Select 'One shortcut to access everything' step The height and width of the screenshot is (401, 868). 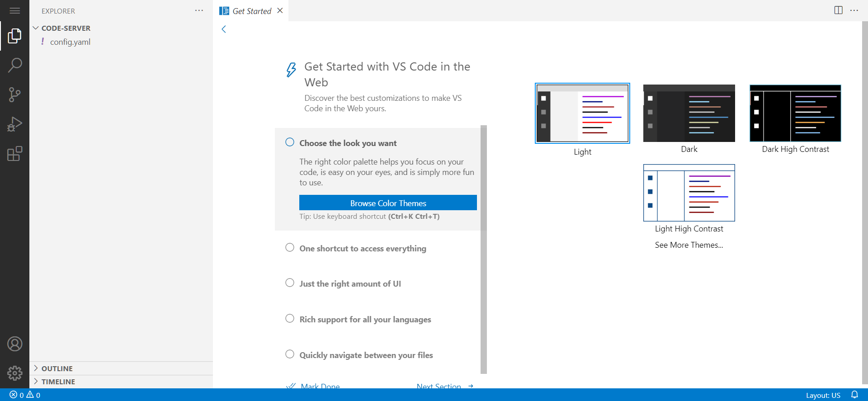(363, 249)
